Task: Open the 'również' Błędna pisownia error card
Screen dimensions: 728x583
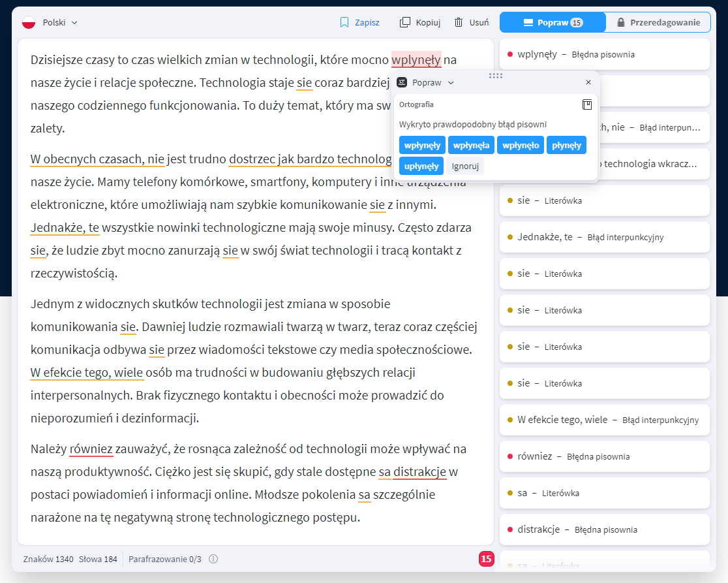Action: (605, 456)
